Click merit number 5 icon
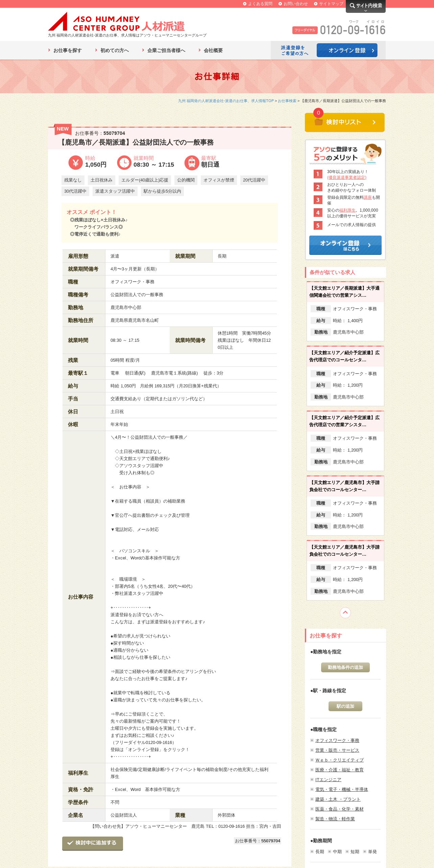Screen dimensions: 434x868 pyautogui.click(x=318, y=225)
